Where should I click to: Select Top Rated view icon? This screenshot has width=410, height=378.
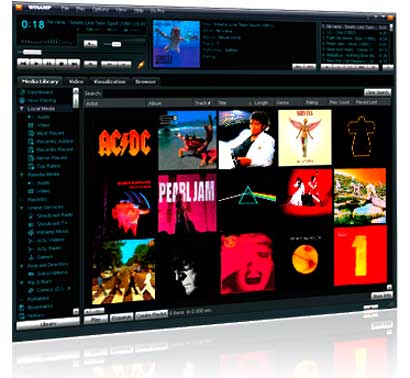click(x=31, y=166)
